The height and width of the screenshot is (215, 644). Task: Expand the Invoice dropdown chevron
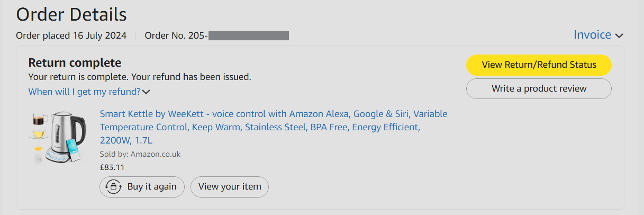[x=619, y=36]
